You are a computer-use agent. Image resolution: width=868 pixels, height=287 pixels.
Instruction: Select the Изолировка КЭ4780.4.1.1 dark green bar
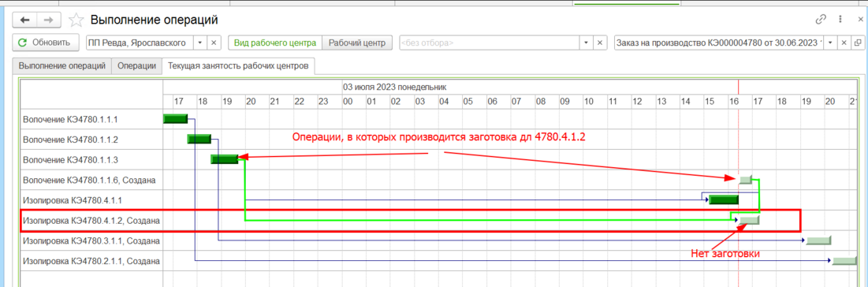click(x=724, y=200)
